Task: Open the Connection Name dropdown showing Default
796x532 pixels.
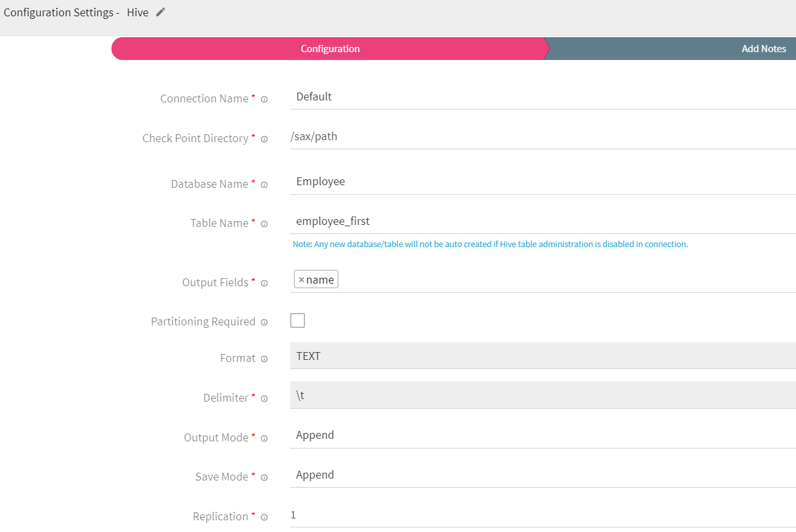Action: (542, 96)
